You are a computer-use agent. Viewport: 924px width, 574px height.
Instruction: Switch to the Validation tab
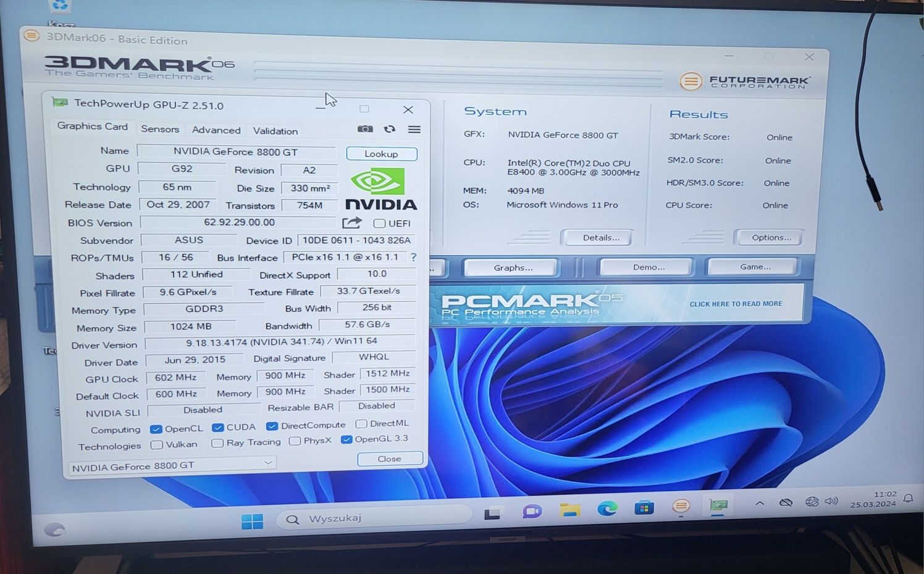click(x=275, y=131)
